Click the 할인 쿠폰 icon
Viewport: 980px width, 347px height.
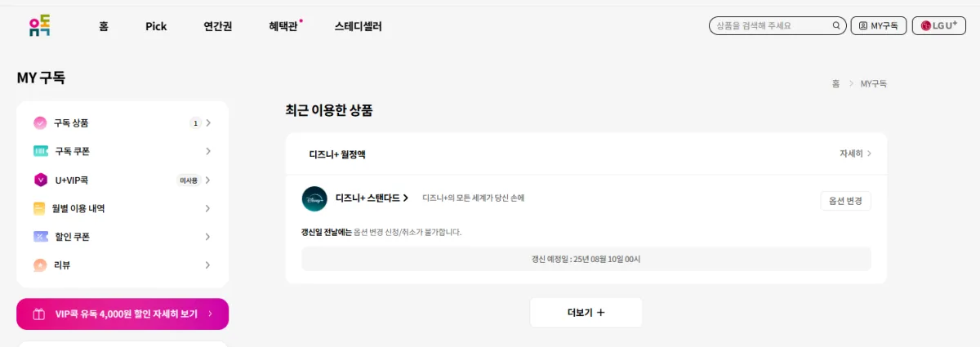(x=40, y=237)
